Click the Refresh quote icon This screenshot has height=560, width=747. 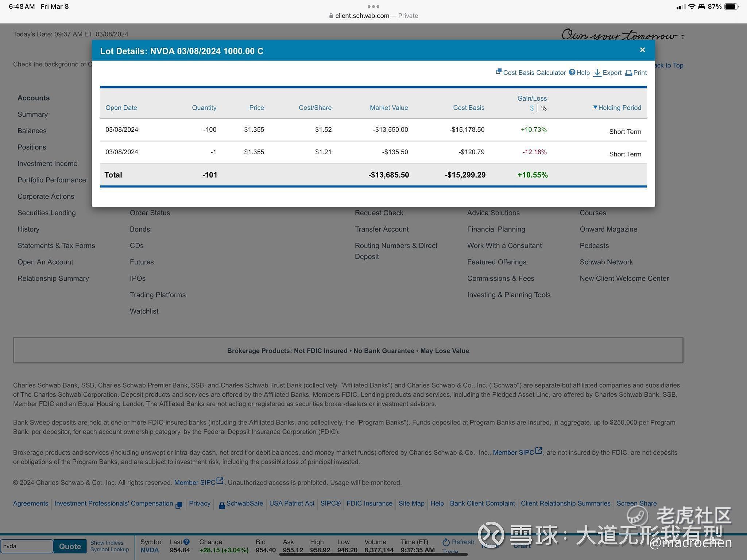point(446,542)
